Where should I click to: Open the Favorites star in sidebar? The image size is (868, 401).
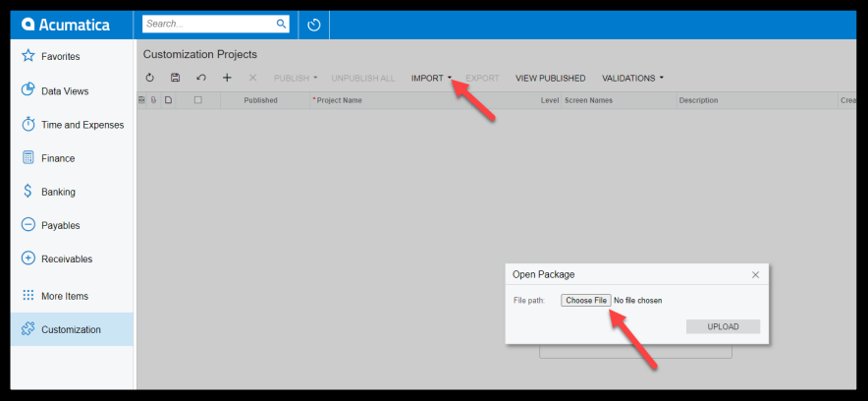(28, 56)
